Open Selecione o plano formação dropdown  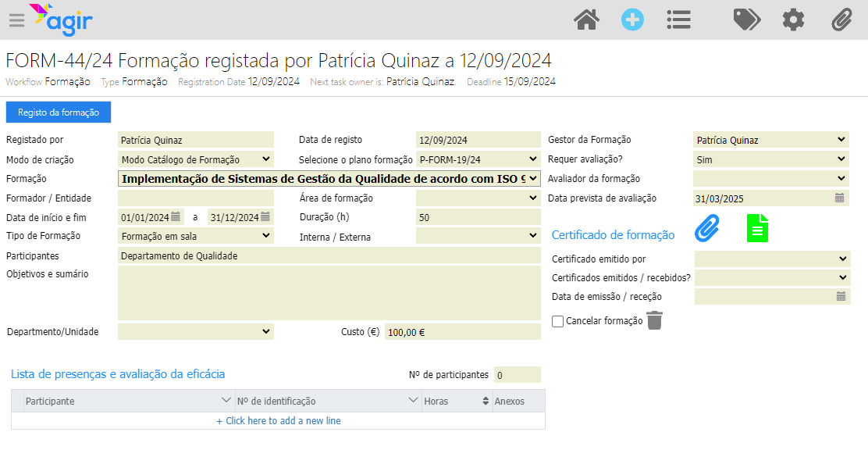click(478, 159)
